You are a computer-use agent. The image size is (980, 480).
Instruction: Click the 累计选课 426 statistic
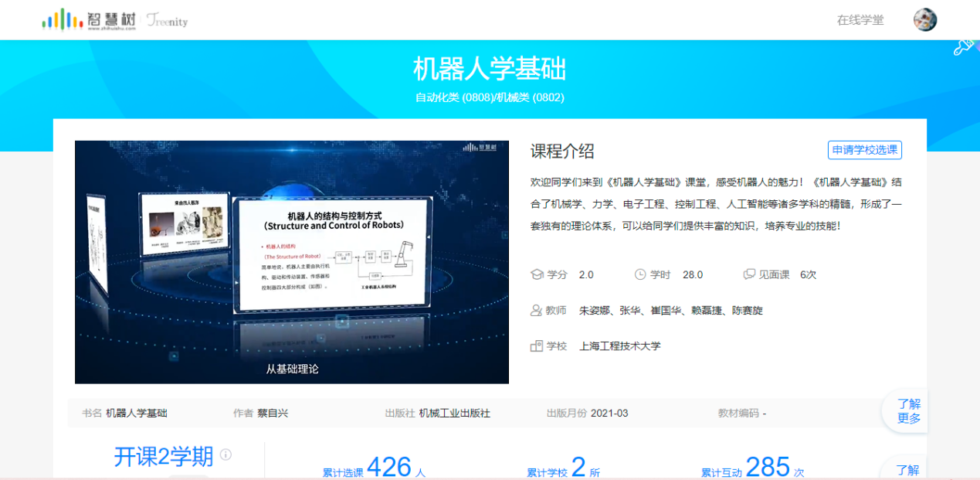pyautogui.click(x=374, y=468)
